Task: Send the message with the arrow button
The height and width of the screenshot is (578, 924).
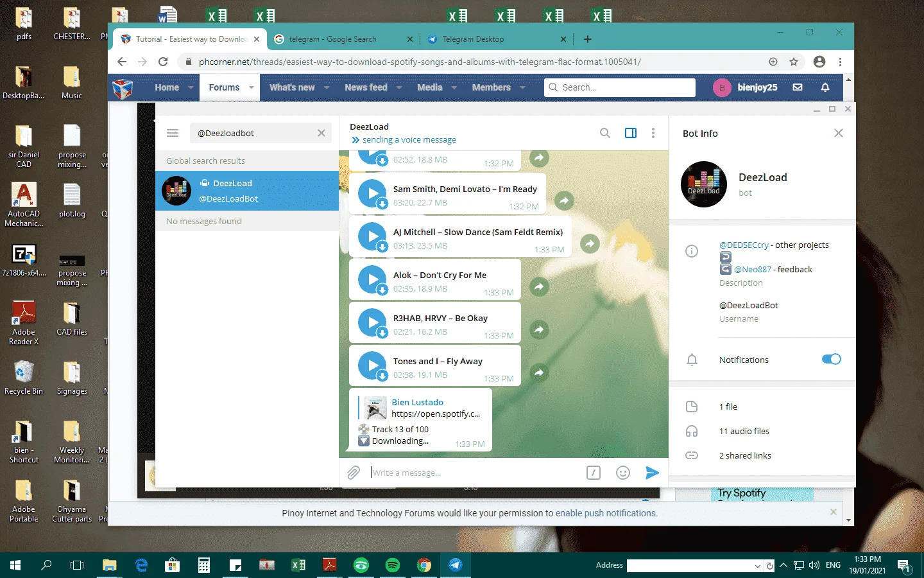Action: [x=652, y=473]
